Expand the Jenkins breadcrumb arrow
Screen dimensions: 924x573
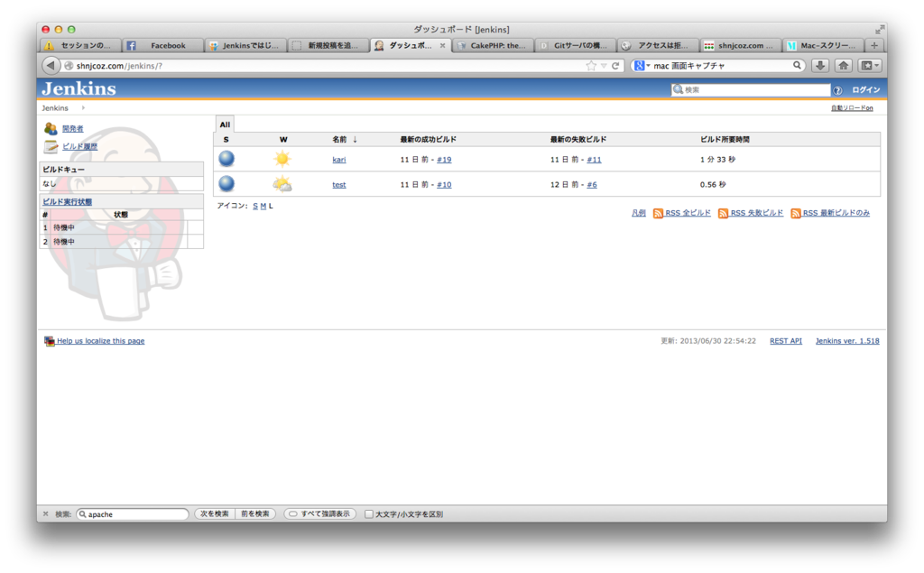83,108
